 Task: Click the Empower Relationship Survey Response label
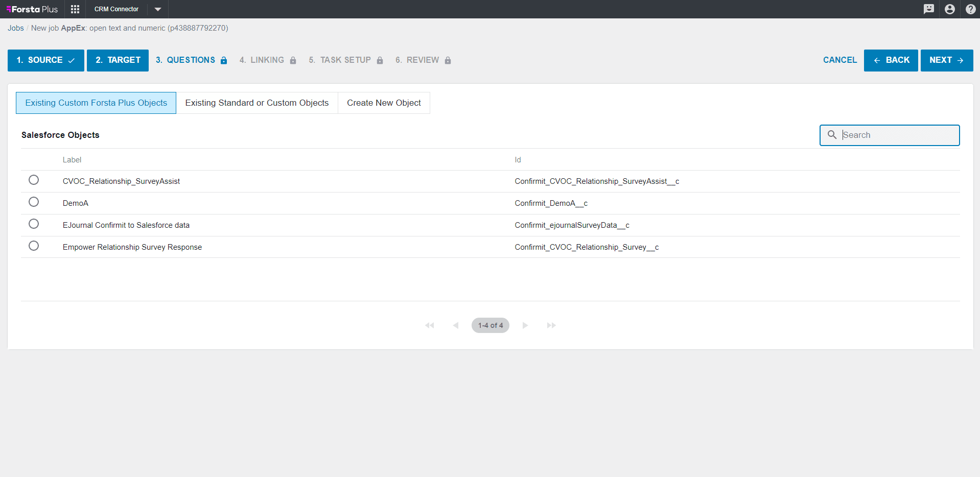[132, 247]
